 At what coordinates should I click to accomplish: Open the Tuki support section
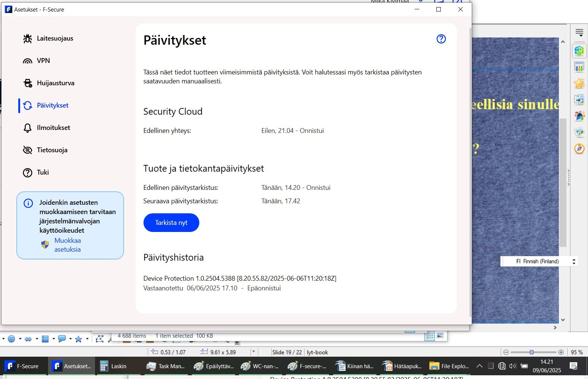click(36, 172)
